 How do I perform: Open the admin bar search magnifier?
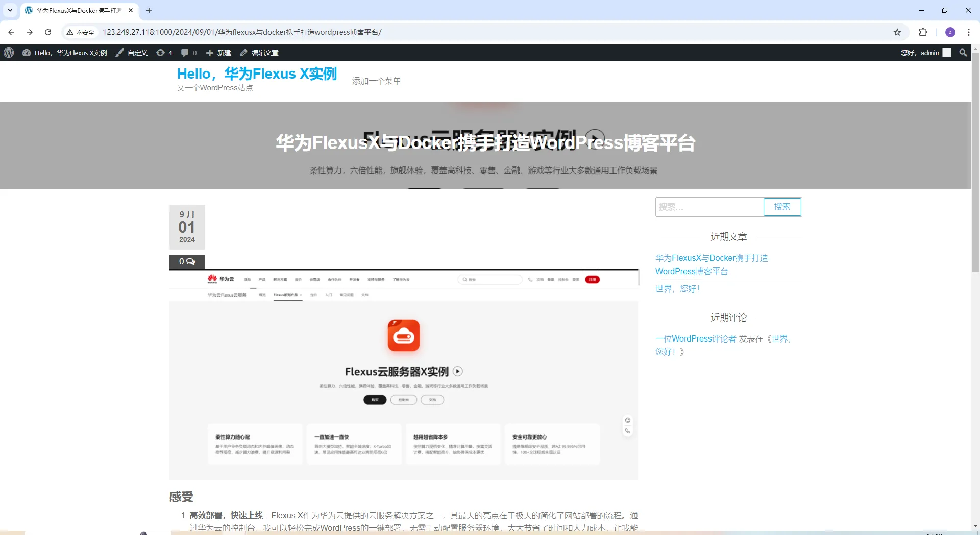(x=963, y=53)
